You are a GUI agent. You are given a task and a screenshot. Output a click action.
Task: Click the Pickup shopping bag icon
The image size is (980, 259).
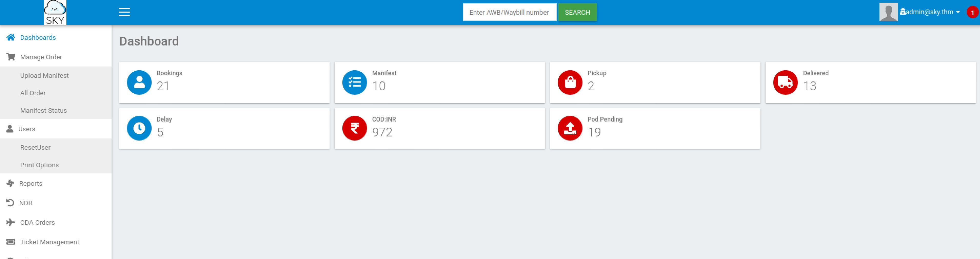[570, 82]
